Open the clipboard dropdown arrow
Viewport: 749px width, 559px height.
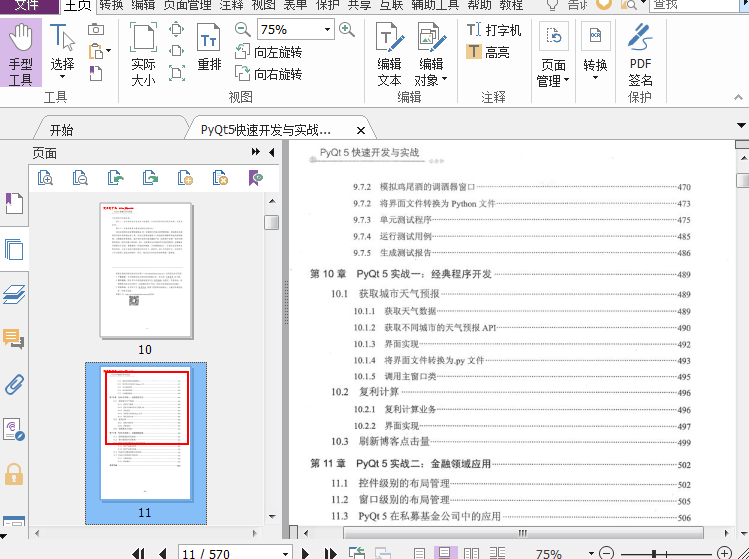tap(109, 51)
